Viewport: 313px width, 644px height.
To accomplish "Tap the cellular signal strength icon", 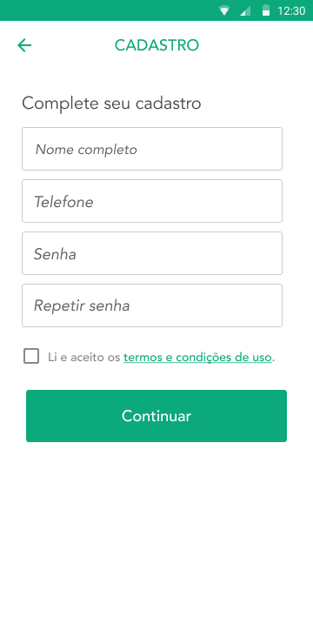I will tap(245, 10).
